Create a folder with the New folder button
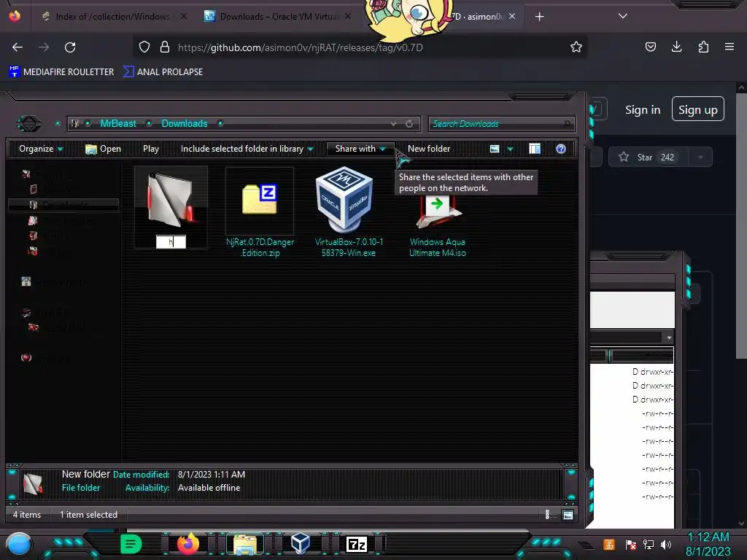 point(429,149)
